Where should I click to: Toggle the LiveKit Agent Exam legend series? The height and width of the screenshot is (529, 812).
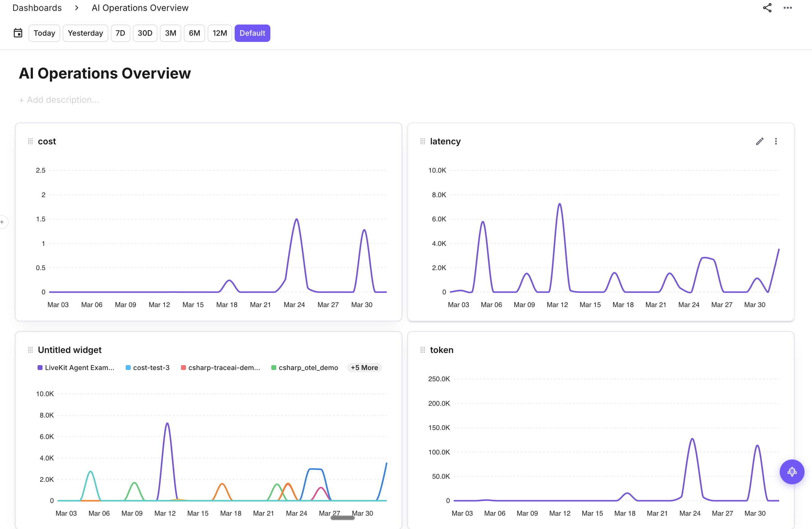(x=76, y=368)
